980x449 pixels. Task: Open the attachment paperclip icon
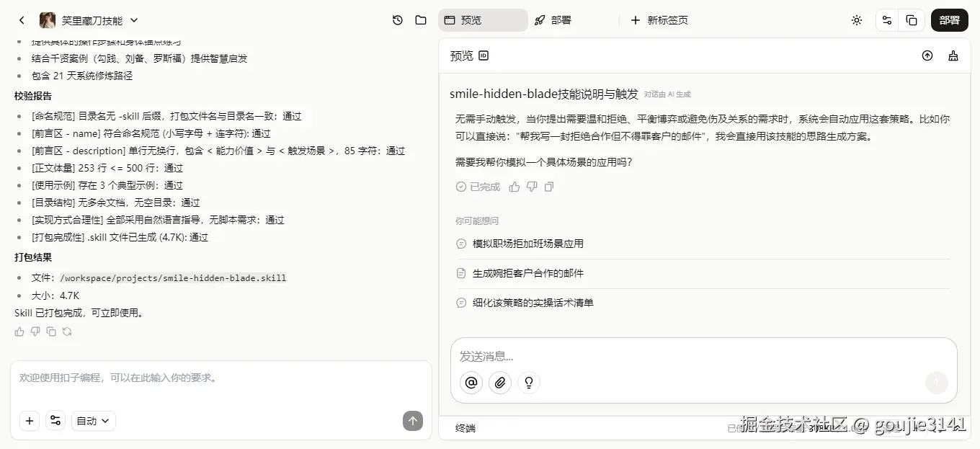(500, 383)
